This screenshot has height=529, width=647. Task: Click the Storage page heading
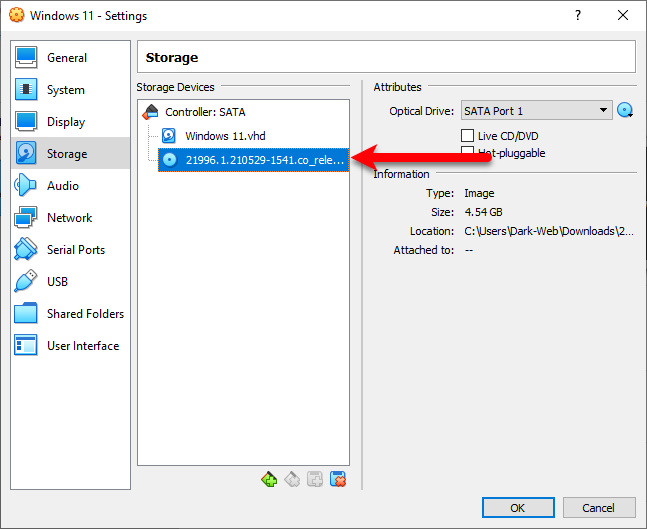tap(172, 57)
